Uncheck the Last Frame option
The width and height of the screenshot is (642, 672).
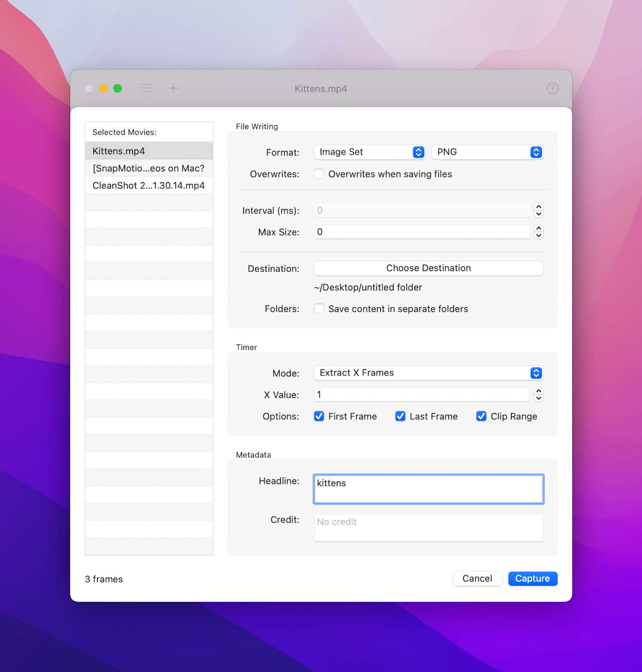[x=400, y=416]
